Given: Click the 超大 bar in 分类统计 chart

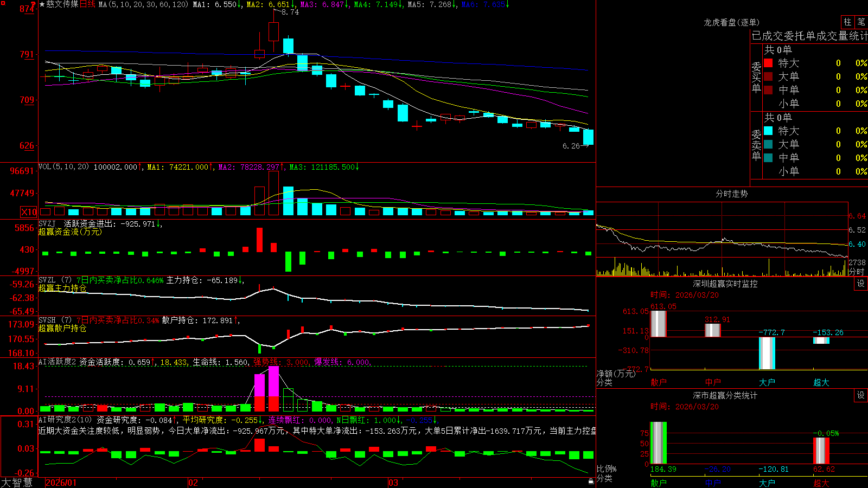Looking at the screenshot, I should pyautogui.click(x=821, y=451).
